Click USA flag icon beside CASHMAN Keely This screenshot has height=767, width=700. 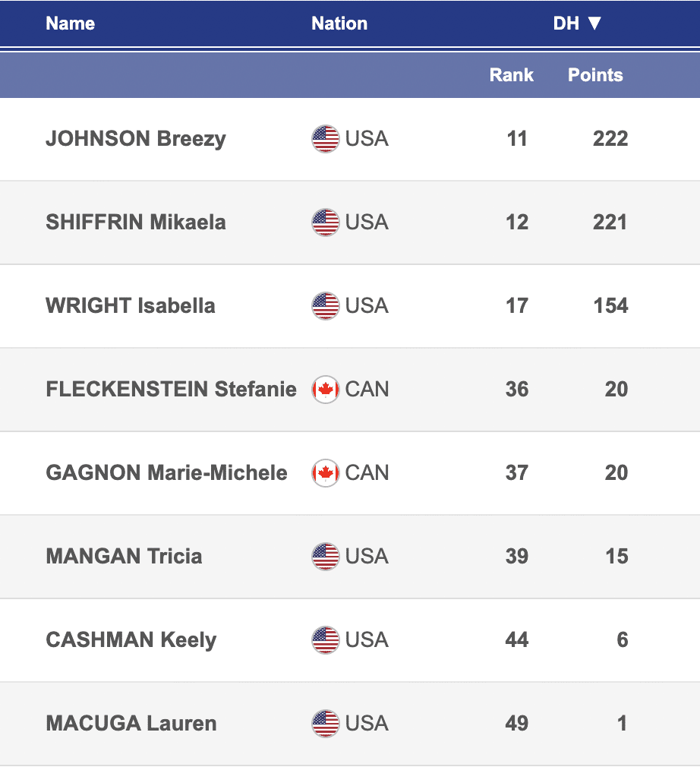(325, 640)
